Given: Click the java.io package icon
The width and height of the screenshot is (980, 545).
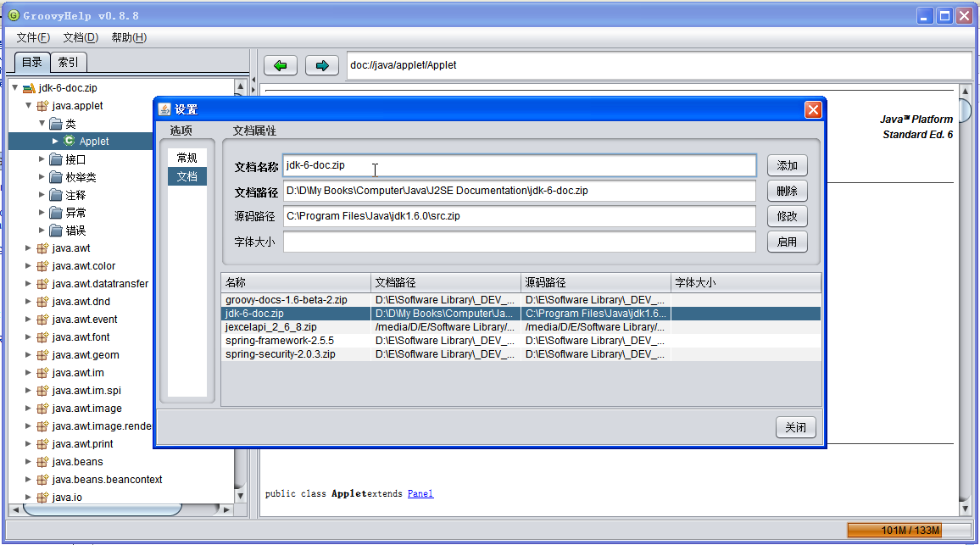Looking at the screenshot, I should point(42,498).
